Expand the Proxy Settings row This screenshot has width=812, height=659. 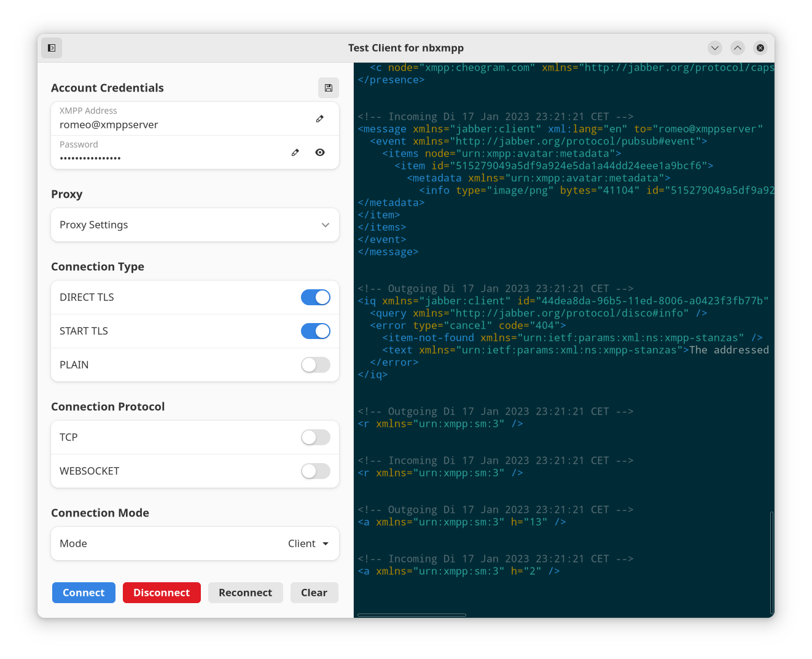point(195,225)
